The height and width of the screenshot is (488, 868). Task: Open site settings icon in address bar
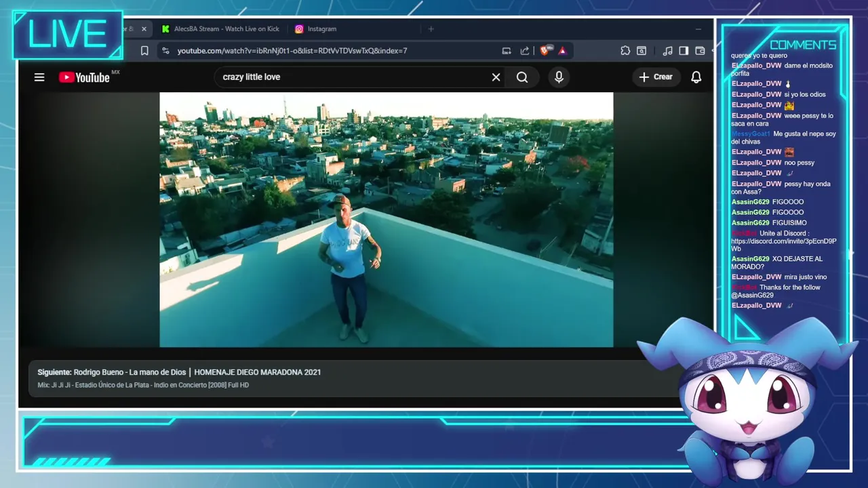(165, 51)
